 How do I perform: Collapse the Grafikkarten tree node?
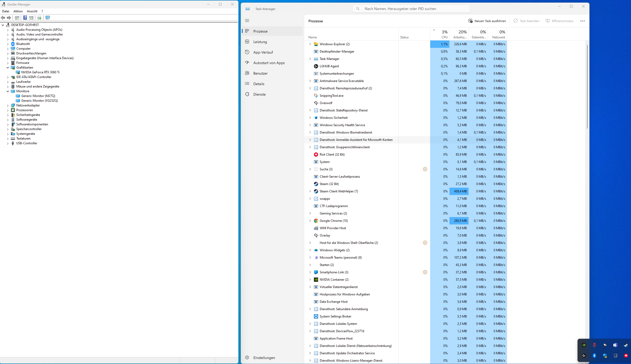(8, 68)
